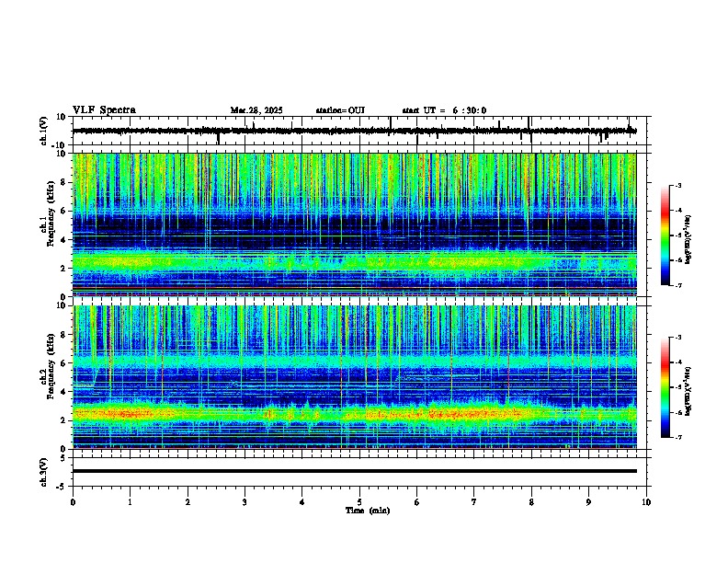The height and width of the screenshot is (563, 728).
Task: Click time axis tick label "0"
Action: (x=73, y=502)
